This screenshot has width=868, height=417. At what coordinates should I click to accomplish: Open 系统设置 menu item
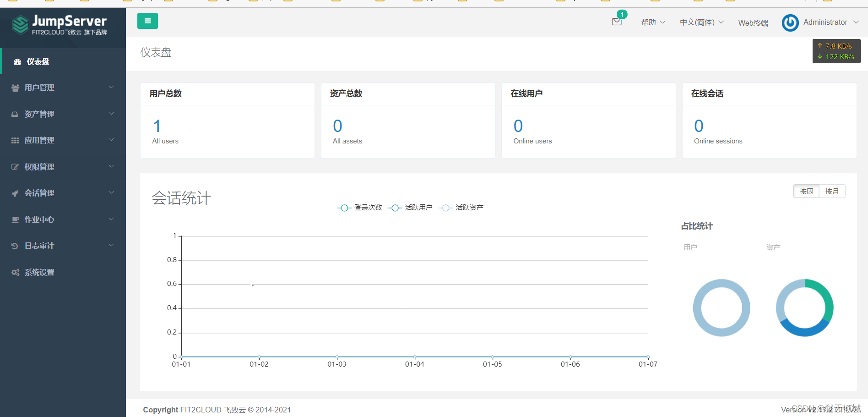coord(63,272)
